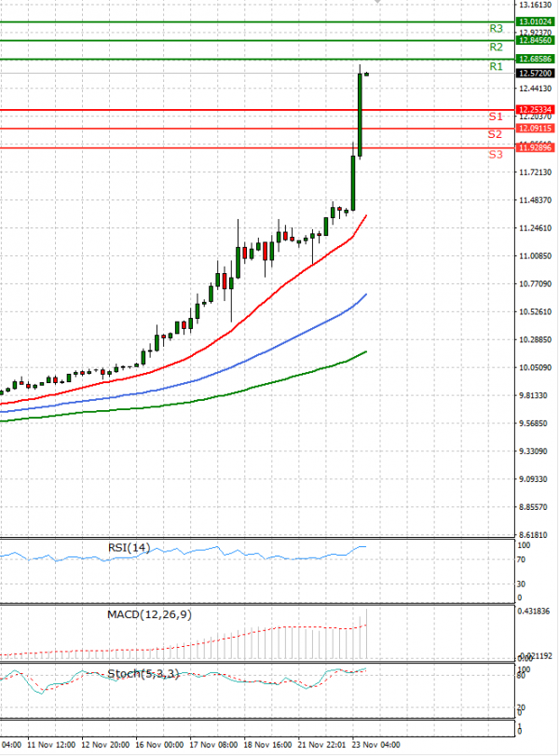Click the R1 resistance price label 12.68586
Screen dimensions: 559x756
(x=535, y=59)
